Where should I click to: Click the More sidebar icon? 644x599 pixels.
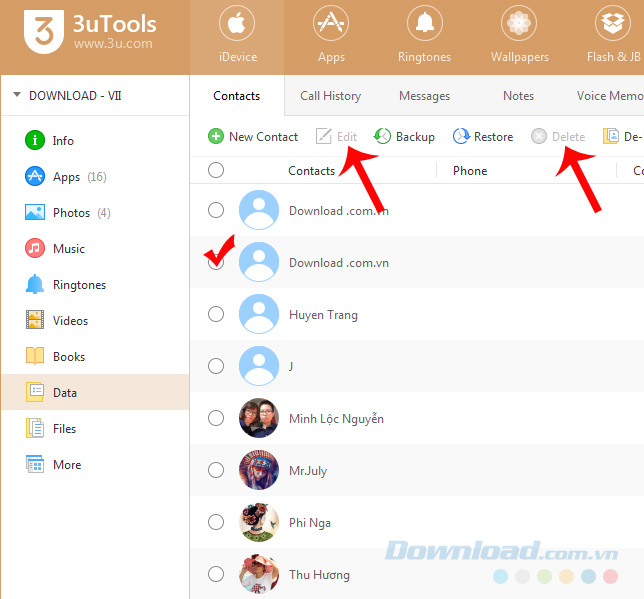coord(35,464)
